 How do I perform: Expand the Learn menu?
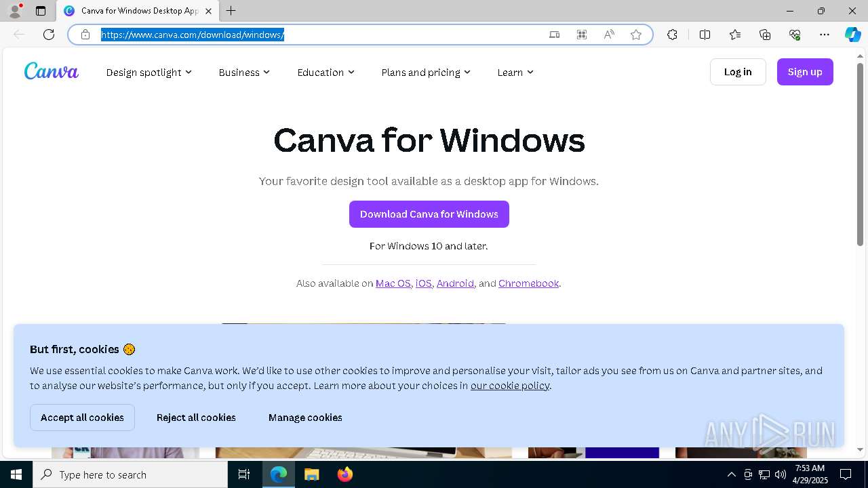click(x=515, y=72)
